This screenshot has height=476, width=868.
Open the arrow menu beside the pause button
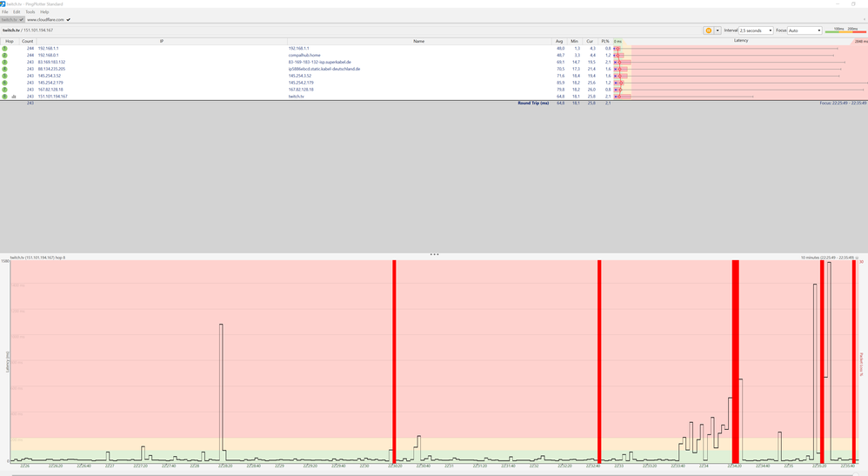[718, 30]
